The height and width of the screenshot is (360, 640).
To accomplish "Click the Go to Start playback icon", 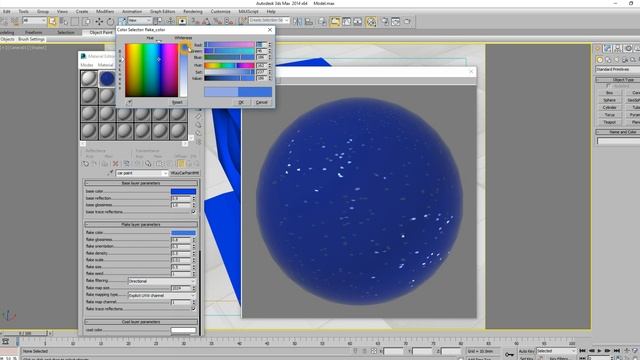I will coord(582,351).
